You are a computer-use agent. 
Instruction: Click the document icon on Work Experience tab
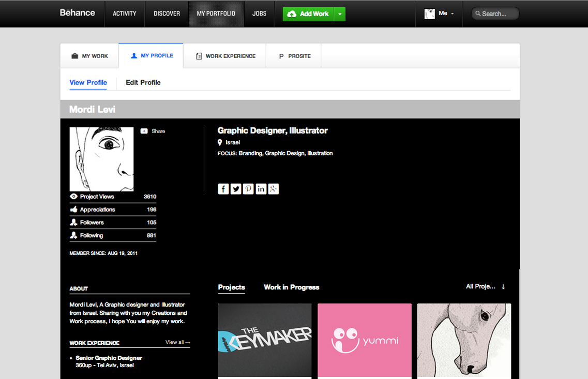(199, 56)
